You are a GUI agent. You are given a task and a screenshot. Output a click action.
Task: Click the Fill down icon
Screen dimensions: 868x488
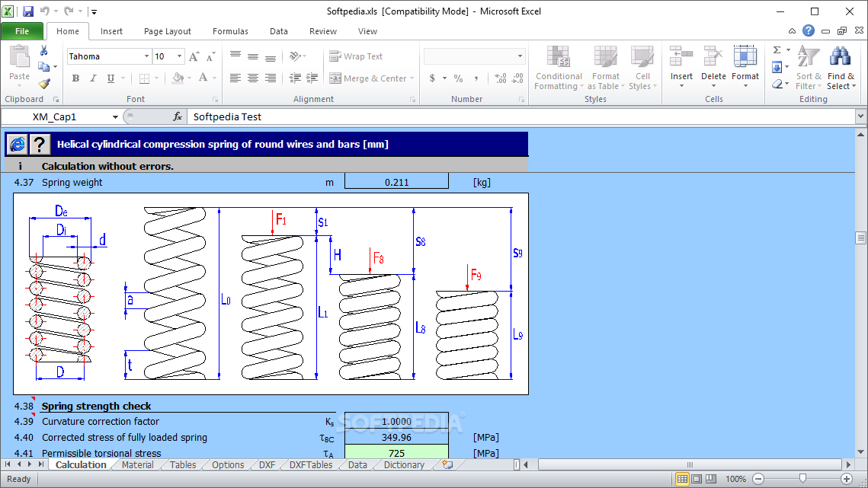pyautogui.click(x=777, y=68)
